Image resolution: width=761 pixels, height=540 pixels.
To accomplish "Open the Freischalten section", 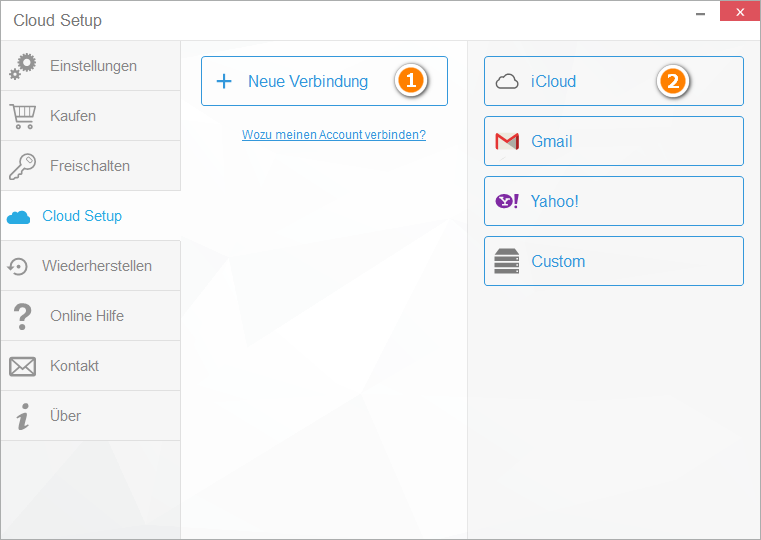I will tap(91, 166).
